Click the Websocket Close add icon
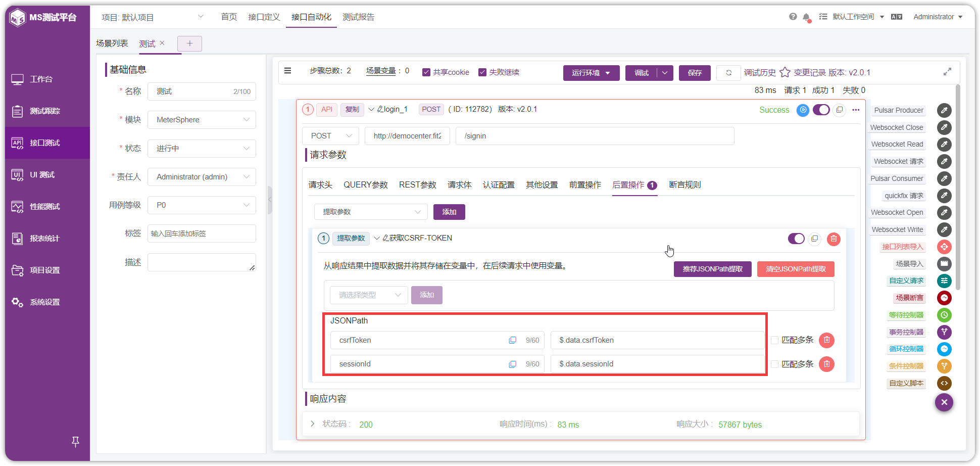Viewport: 980px width, 466px height. 944,127
